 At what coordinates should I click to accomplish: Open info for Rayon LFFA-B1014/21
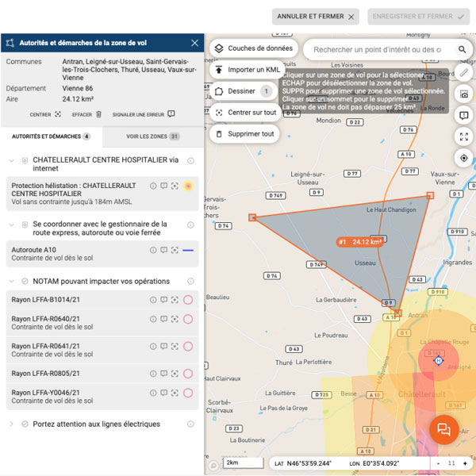tap(153, 300)
